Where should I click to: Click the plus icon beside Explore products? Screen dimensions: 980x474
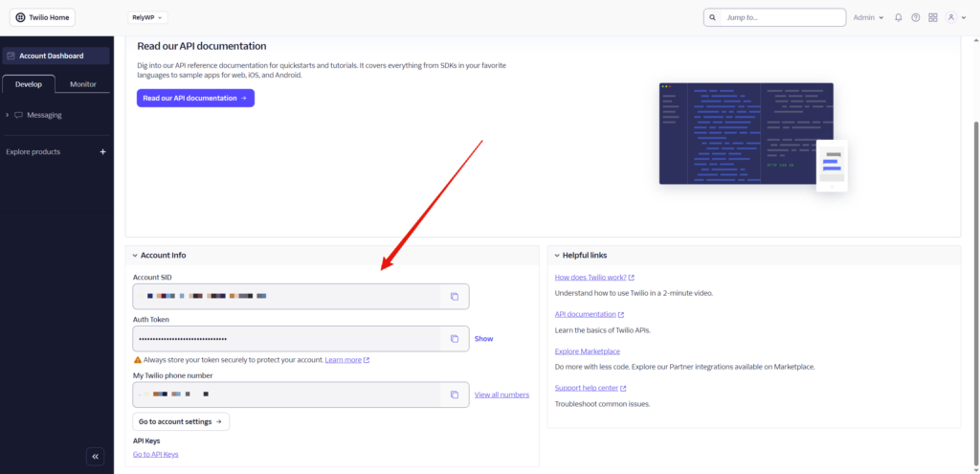(102, 151)
